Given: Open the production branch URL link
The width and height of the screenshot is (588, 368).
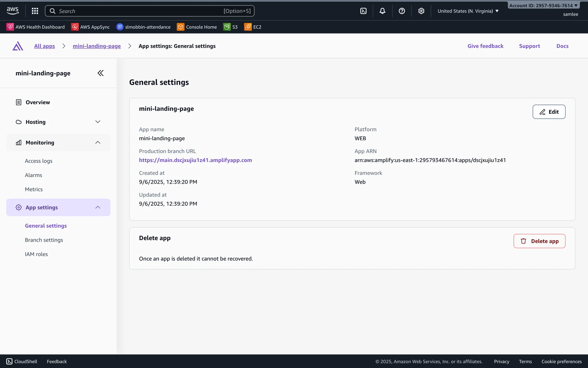Looking at the screenshot, I should tap(195, 160).
